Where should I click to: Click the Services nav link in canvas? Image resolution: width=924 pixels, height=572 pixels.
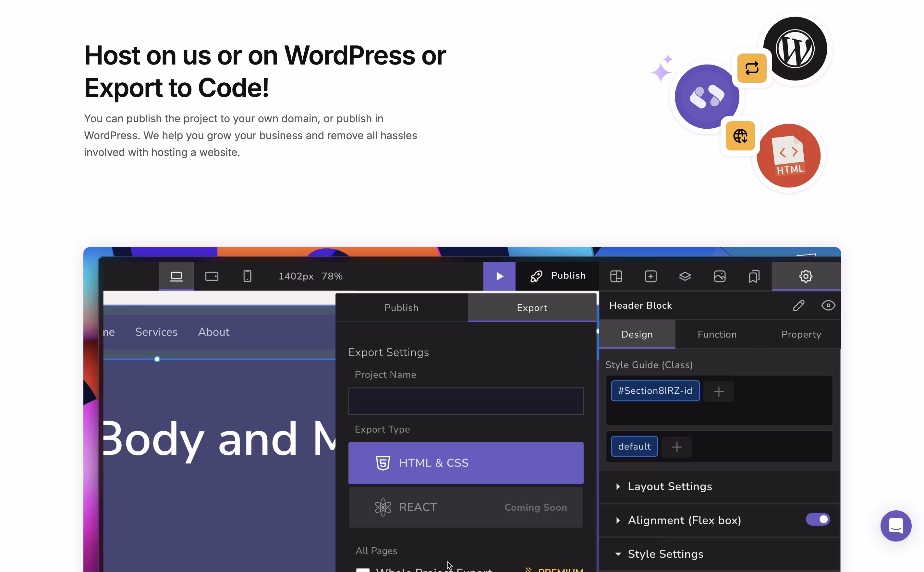156,332
